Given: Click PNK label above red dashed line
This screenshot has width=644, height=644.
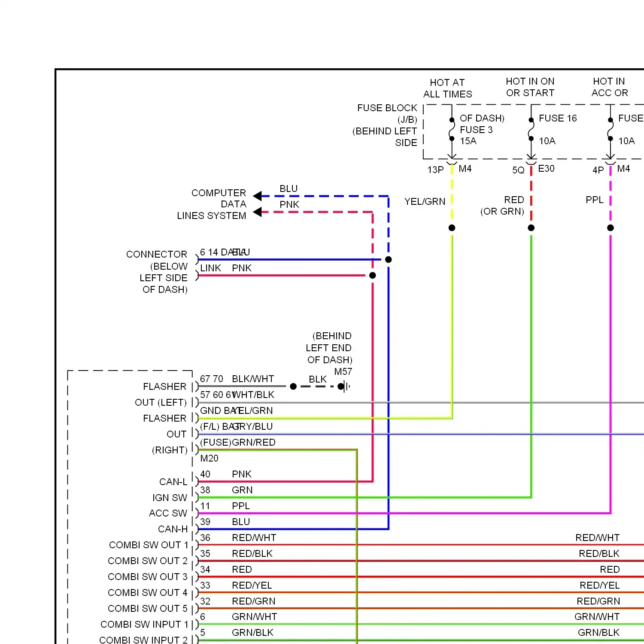Looking at the screenshot, I should tap(289, 204).
